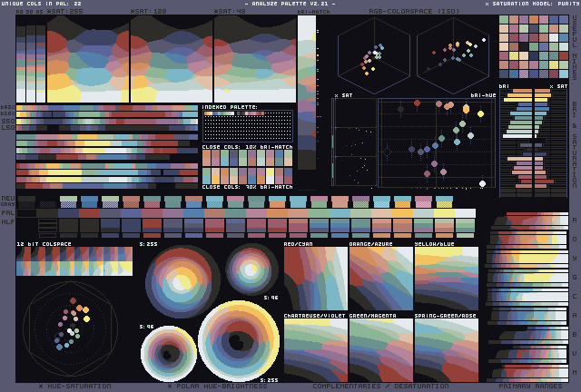Select the Y primary range strip
This screenshot has height=392, width=581.
click(x=527, y=258)
